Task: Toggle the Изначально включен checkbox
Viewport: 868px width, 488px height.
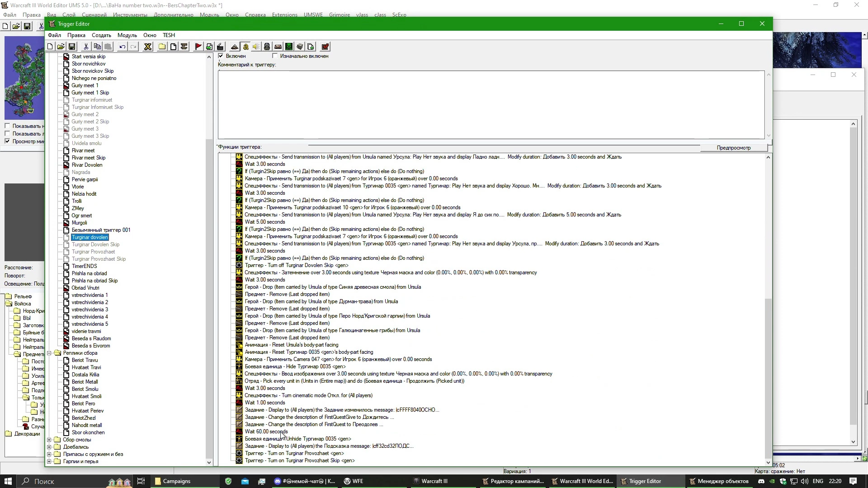Action: coord(275,56)
